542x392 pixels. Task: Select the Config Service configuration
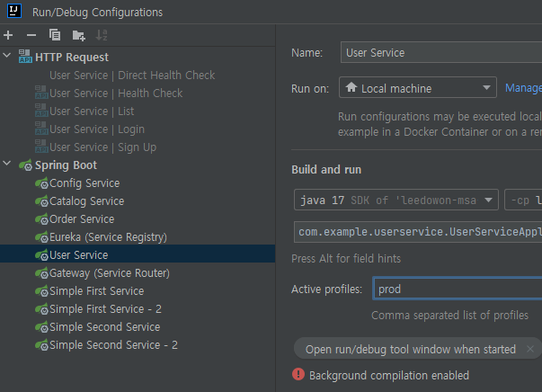pyautogui.click(x=138, y=183)
